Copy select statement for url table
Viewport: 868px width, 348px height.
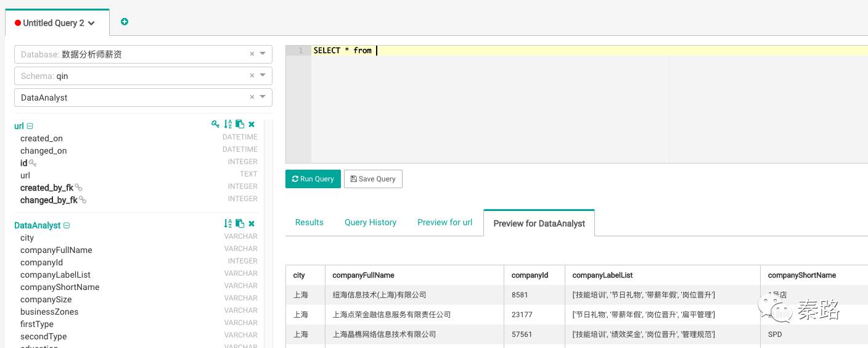click(240, 124)
